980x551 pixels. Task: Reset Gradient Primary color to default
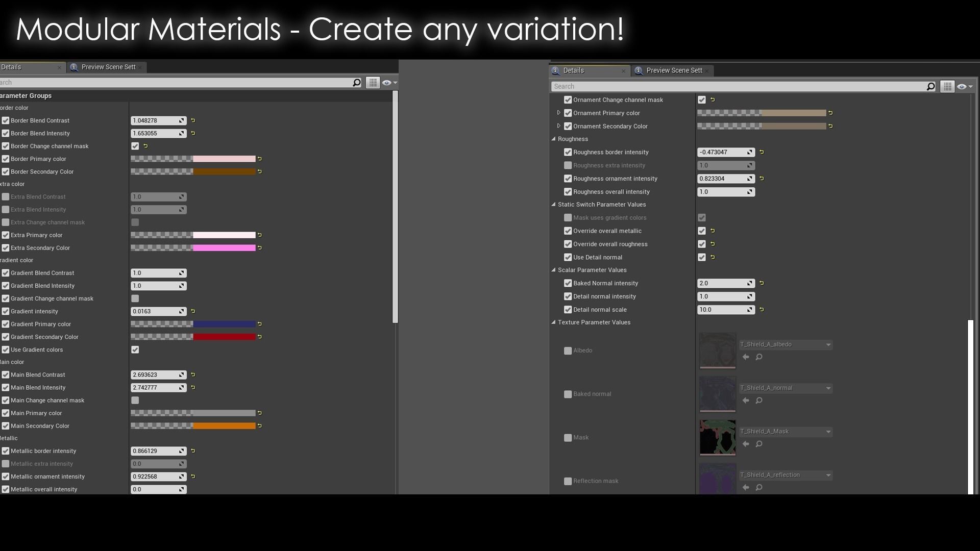[260, 324]
